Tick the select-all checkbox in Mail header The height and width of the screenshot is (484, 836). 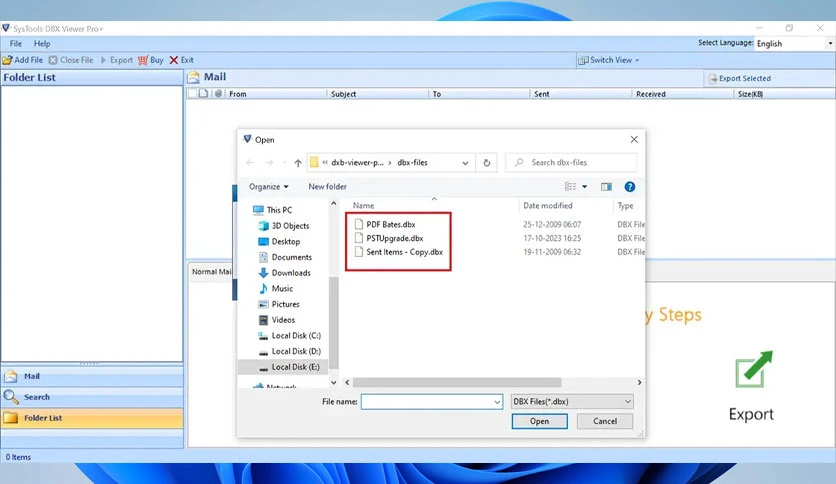(x=192, y=94)
